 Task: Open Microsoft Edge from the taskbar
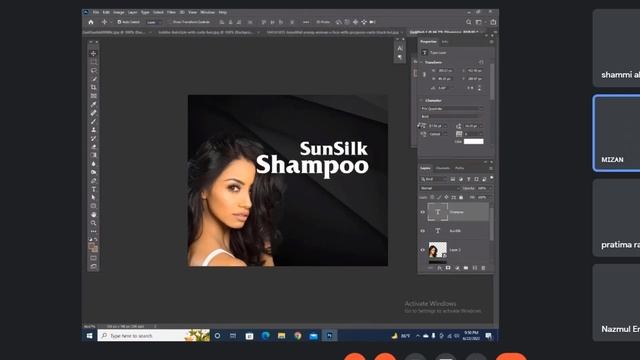coord(265,336)
